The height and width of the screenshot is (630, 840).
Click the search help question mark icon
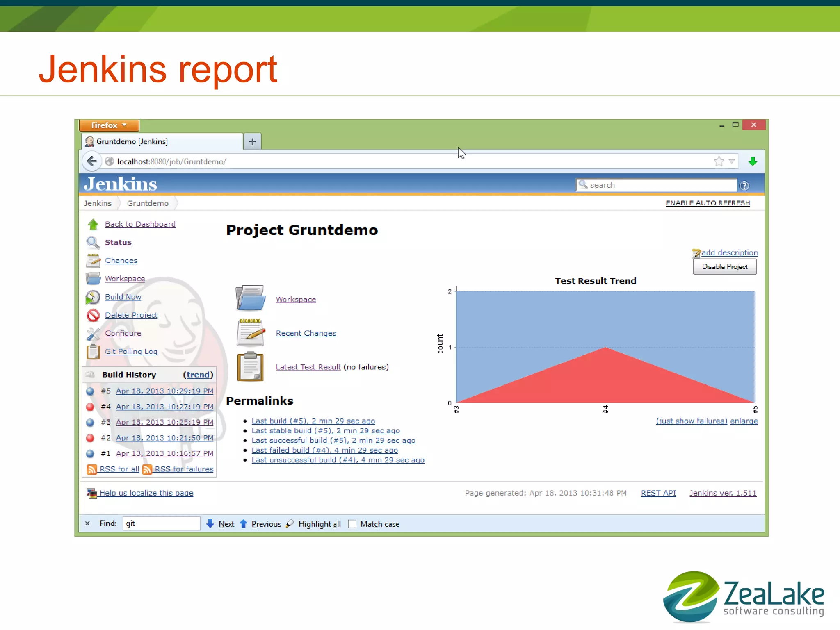(x=744, y=186)
